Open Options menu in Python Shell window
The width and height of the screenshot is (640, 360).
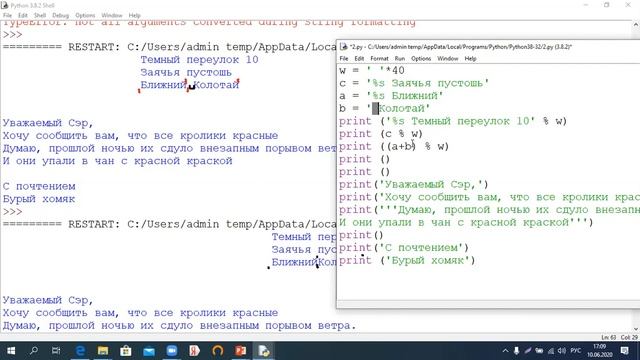point(85,16)
